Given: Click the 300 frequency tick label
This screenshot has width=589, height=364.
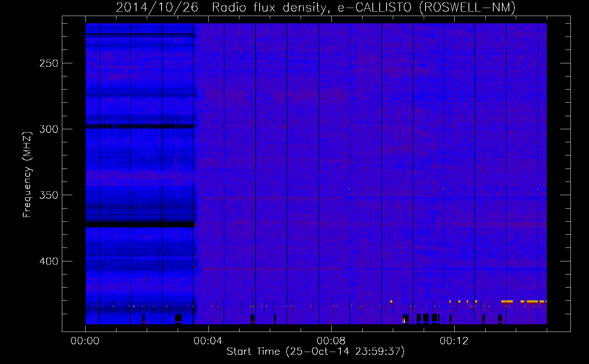Looking at the screenshot, I should tap(49, 129).
